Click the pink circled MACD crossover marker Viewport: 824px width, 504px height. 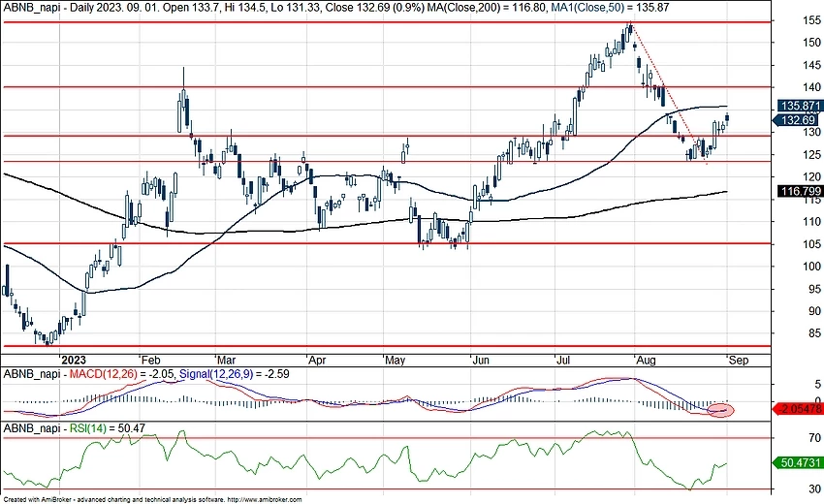coord(720,410)
